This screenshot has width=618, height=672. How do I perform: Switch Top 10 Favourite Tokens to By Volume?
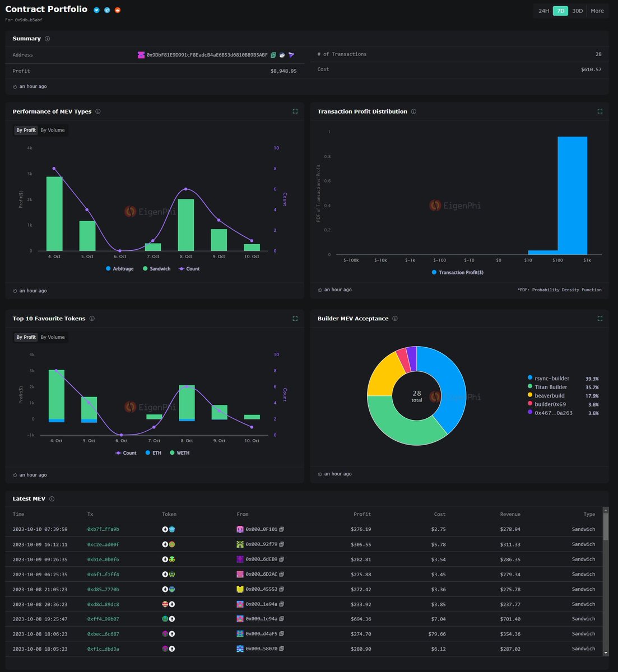pos(53,337)
